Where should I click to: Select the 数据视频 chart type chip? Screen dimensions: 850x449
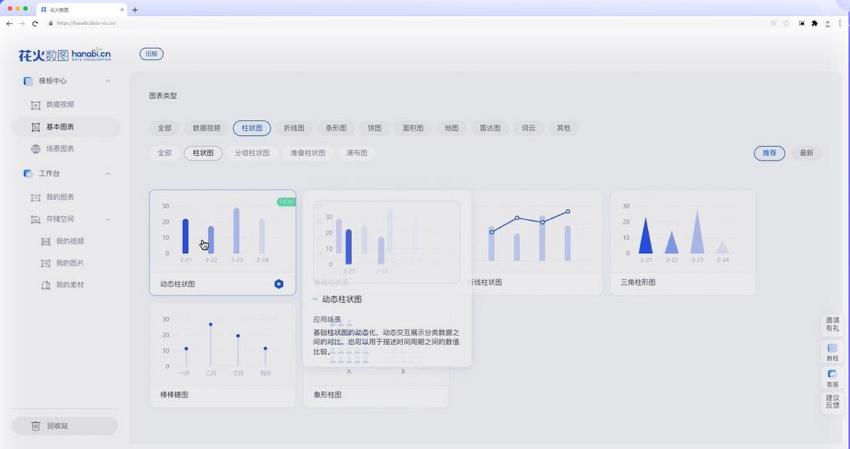[207, 128]
